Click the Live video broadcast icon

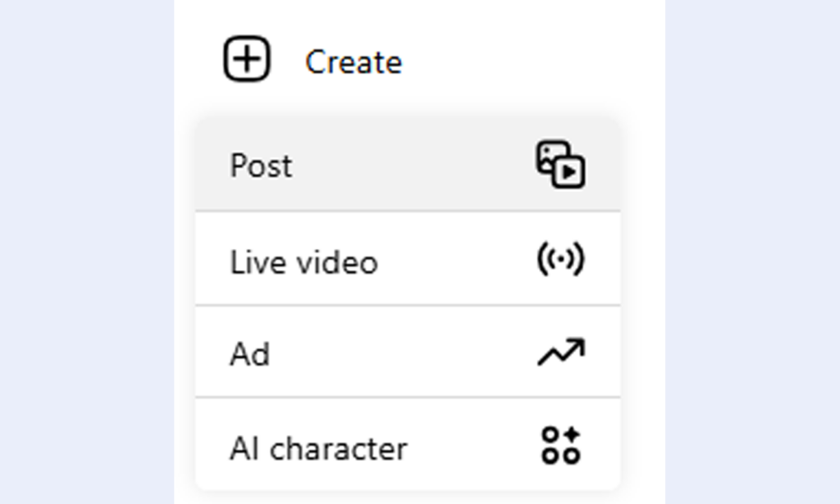click(x=560, y=260)
